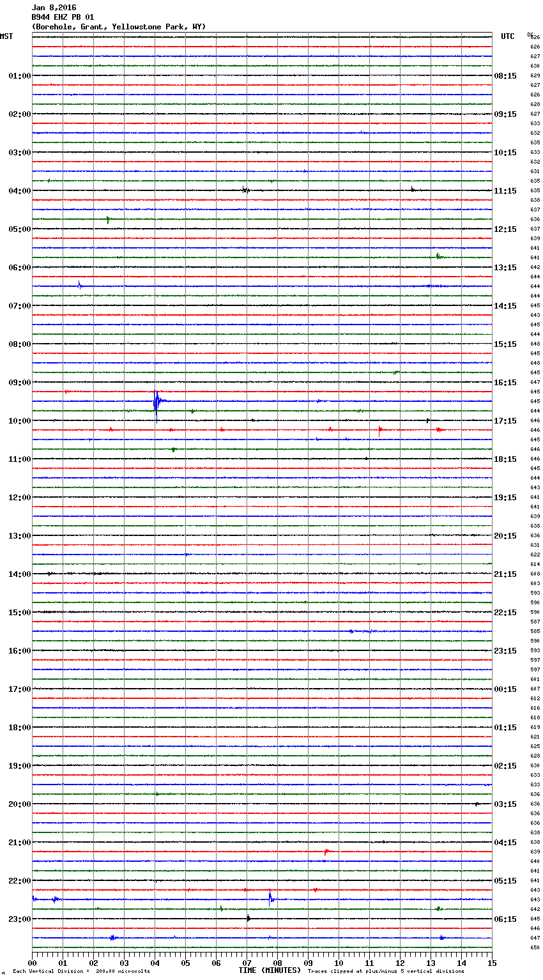Click the UTC timezone label

[508, 36]
